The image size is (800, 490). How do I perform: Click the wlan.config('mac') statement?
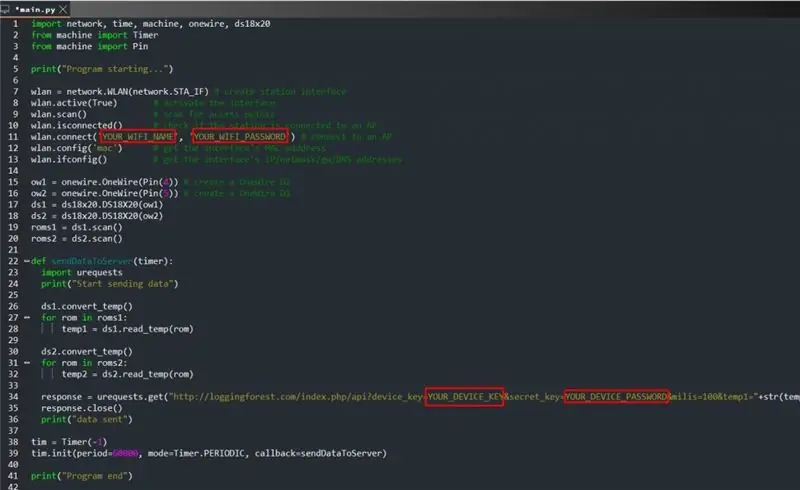[77, 148]
